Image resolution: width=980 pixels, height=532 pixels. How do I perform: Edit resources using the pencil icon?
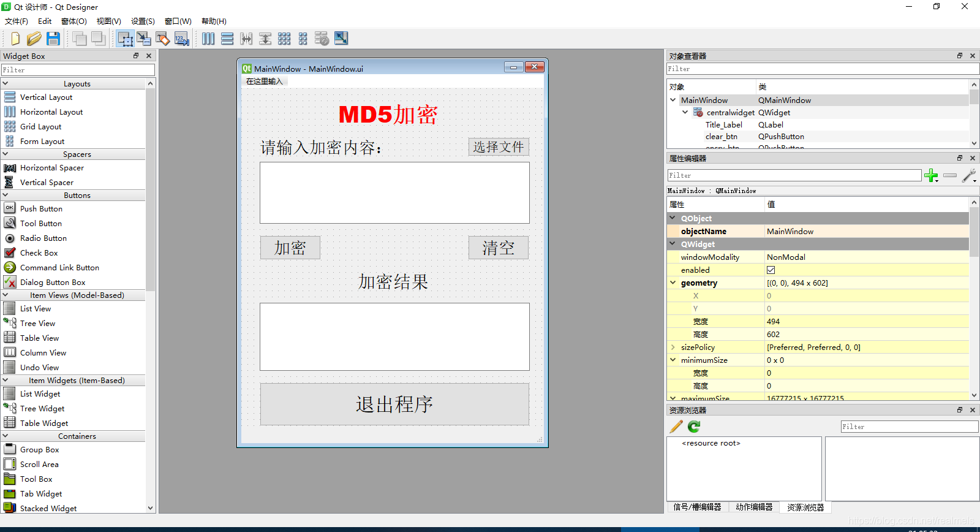click(x=676, y=427)
